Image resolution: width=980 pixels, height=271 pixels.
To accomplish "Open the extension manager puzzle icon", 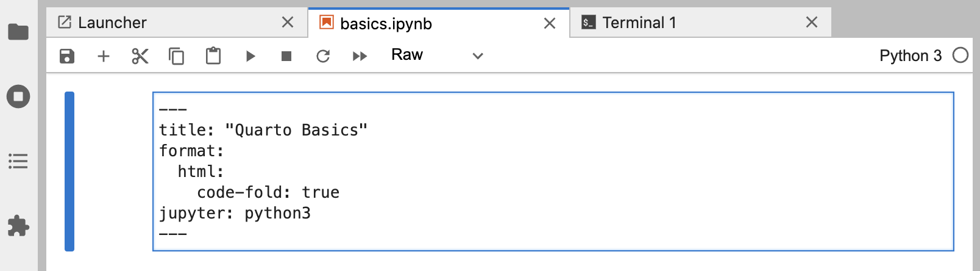I will [18, 226].
